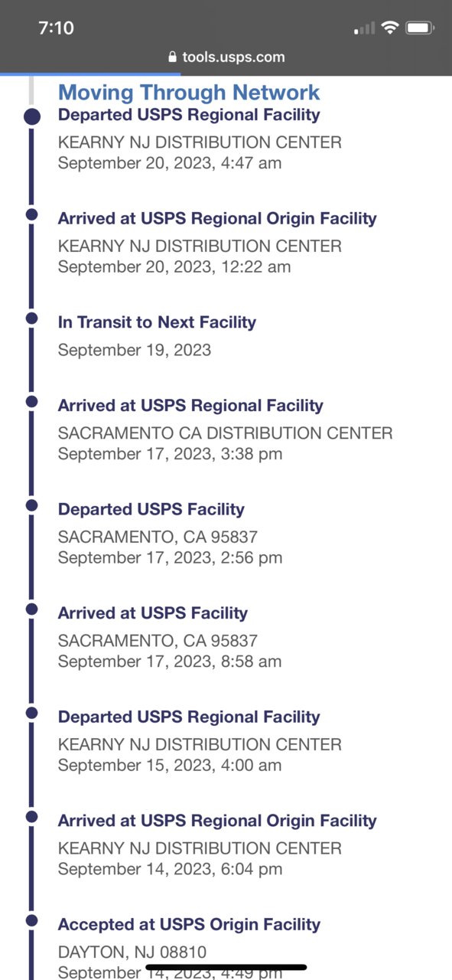Tap timeline dot for Accepted at USPS Origin Facility
The width and height of the screenshot is (452, 980).
click(x=32, y=920)
